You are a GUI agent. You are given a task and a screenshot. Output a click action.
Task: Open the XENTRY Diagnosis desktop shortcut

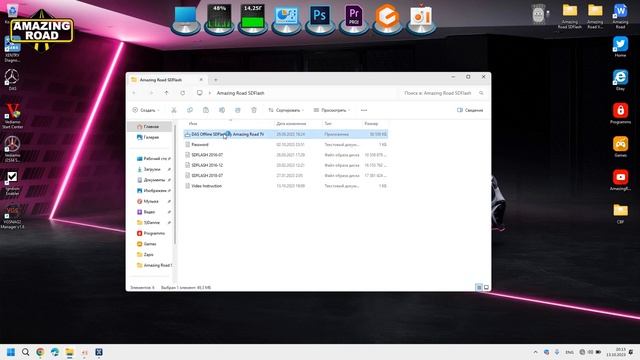[x=12, y=49]
